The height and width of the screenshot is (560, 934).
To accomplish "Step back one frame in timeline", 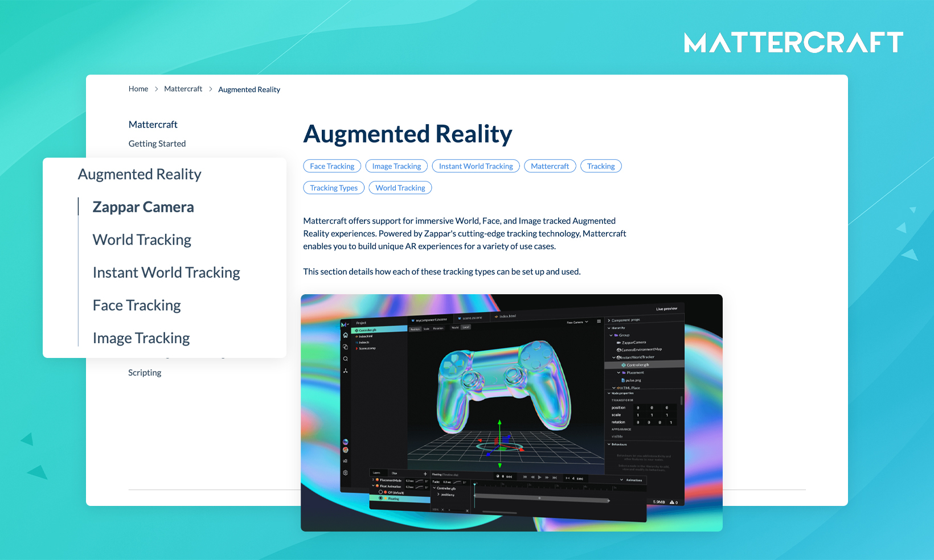I will click(x=532, y=477).
